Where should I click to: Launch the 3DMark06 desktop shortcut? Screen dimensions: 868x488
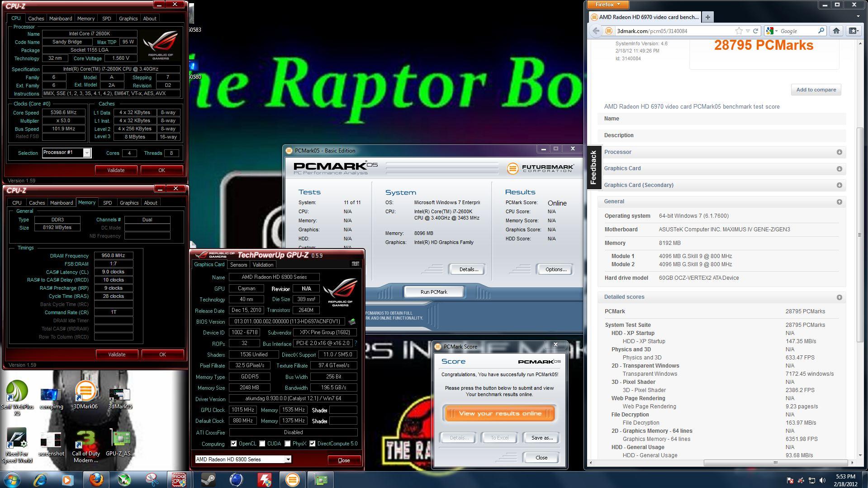point(85,395)
